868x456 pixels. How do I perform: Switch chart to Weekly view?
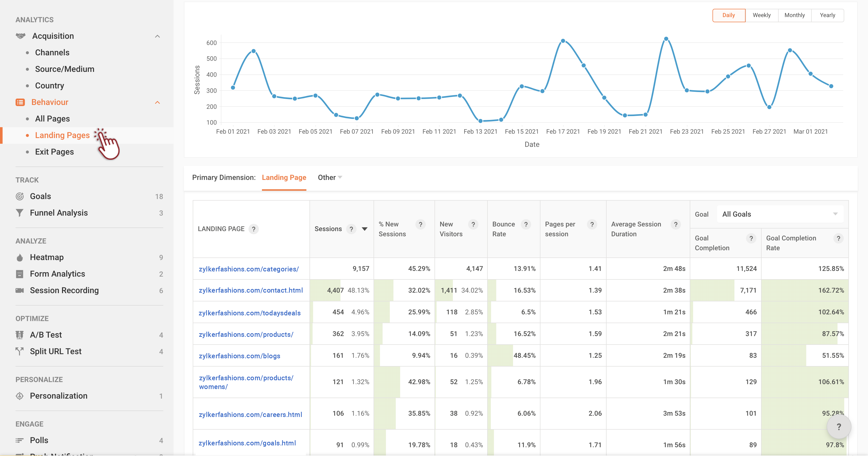[x=762, y=15]
